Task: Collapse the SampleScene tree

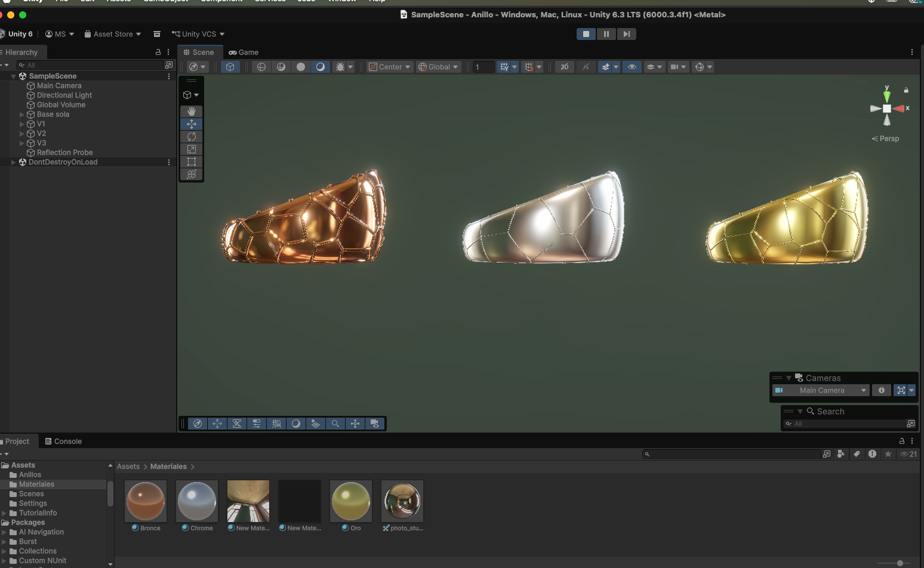Action: tap(13, 76)
